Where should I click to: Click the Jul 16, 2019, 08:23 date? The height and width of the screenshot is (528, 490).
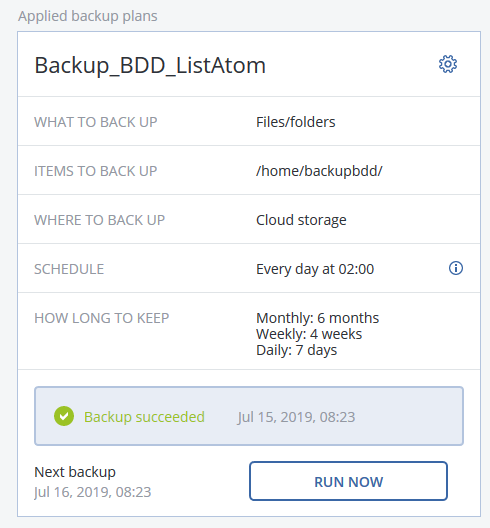click(93, 492)
